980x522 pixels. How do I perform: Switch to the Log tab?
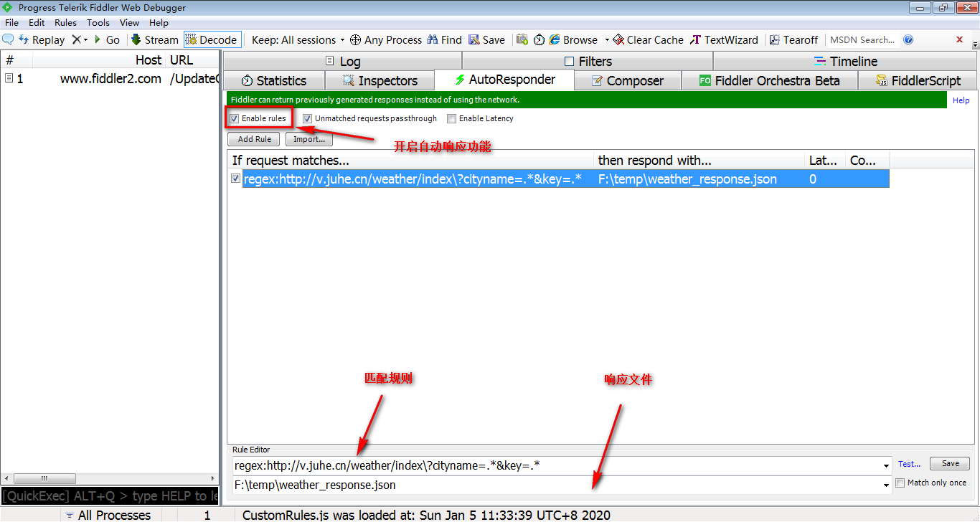tap(342, 61)
